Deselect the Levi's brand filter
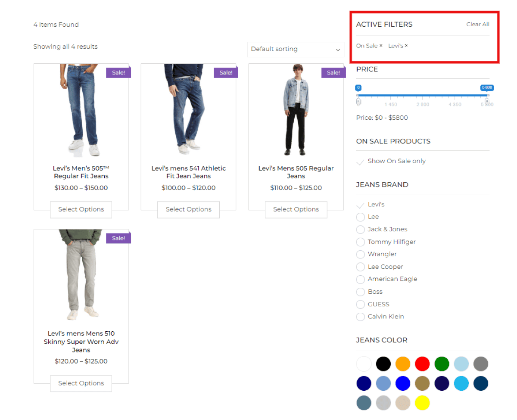 click(360, 205)
